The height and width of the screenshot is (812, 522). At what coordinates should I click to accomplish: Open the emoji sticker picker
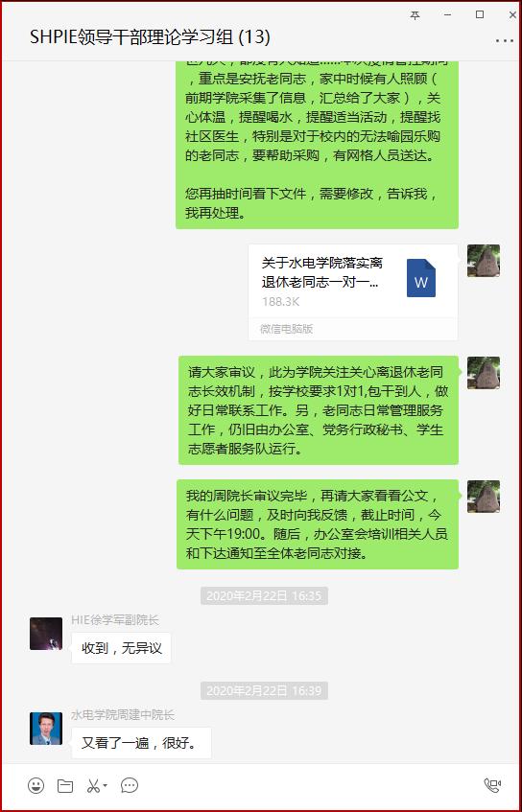tap(36, 785)
